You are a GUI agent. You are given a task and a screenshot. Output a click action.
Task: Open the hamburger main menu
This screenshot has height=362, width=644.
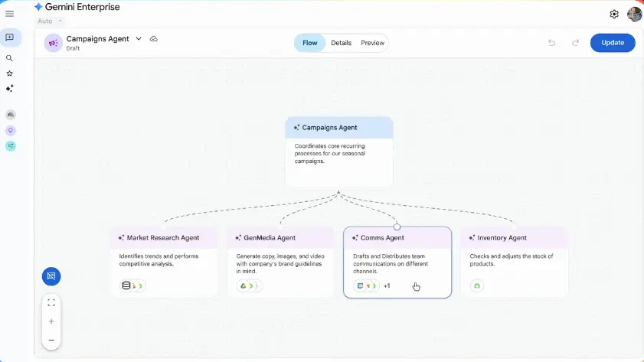click(x=9, y=14)
